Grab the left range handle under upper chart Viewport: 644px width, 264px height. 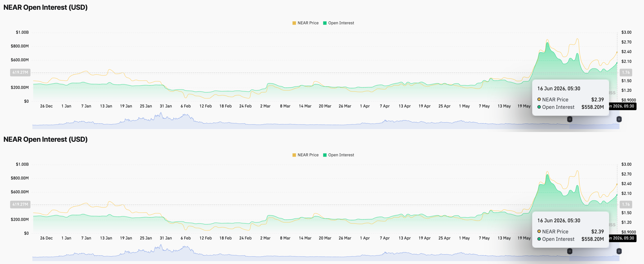click(569, 119)
